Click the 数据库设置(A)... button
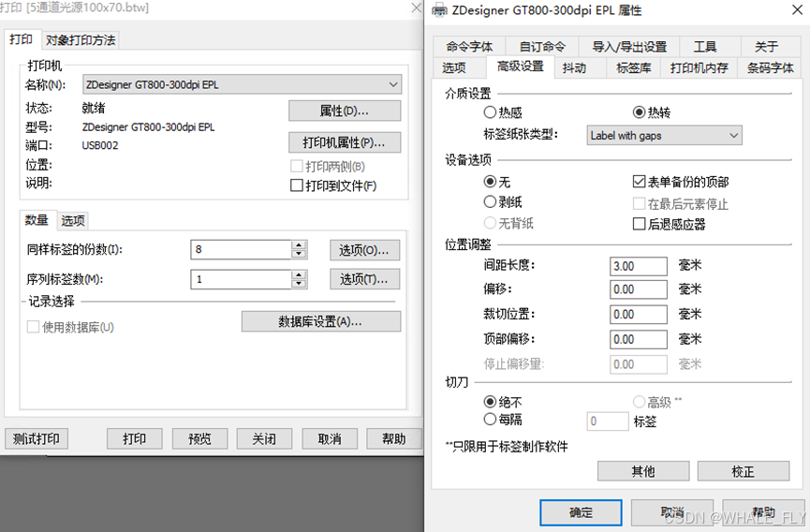The height and width of the screenshot is (532, 810). tap(321, 321)
